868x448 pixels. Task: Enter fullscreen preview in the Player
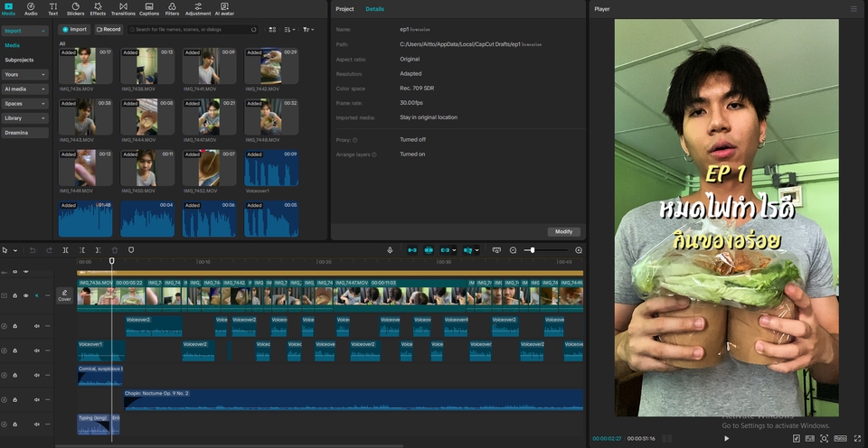click(x=857, y=438)
